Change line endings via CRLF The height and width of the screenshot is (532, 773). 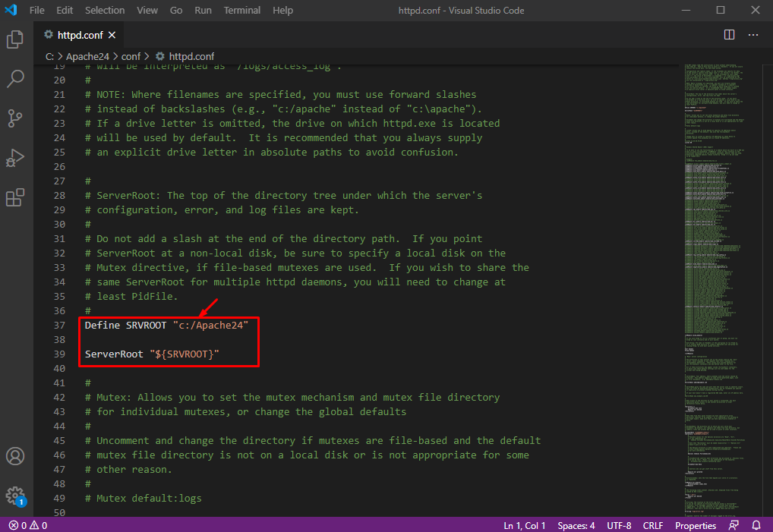[x=653, y=526]
